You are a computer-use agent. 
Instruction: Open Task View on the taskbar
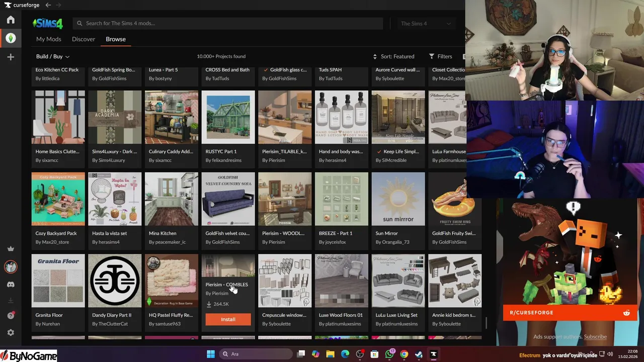301,354
